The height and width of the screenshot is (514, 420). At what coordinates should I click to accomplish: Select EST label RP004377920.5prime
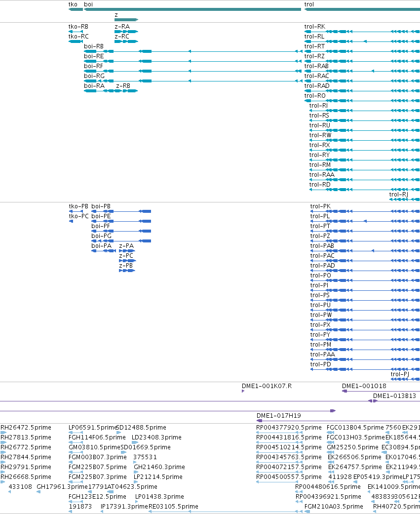289,428
